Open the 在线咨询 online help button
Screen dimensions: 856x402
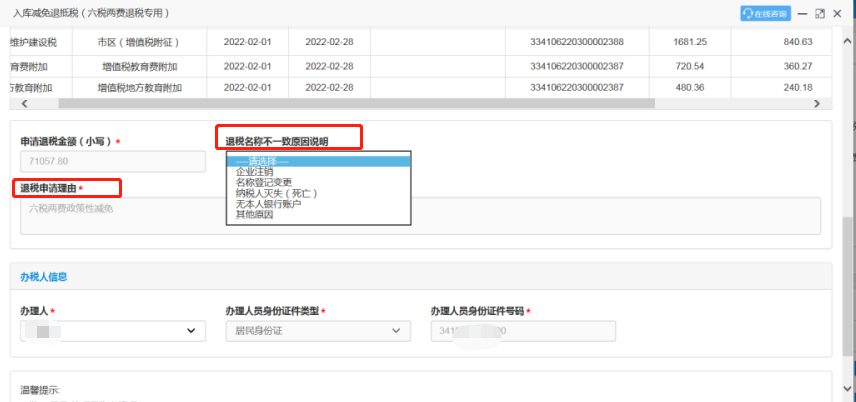point(765,14)
